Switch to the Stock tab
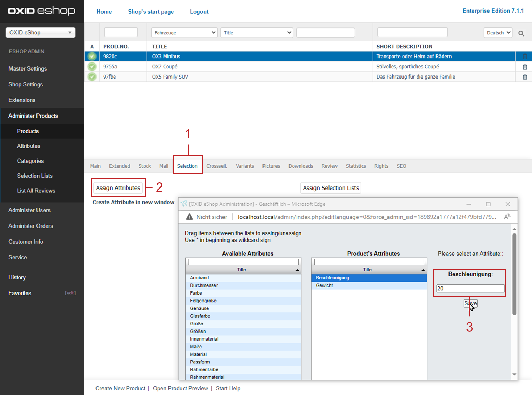Viewport: 532px width, 395px height. point(145,166)
